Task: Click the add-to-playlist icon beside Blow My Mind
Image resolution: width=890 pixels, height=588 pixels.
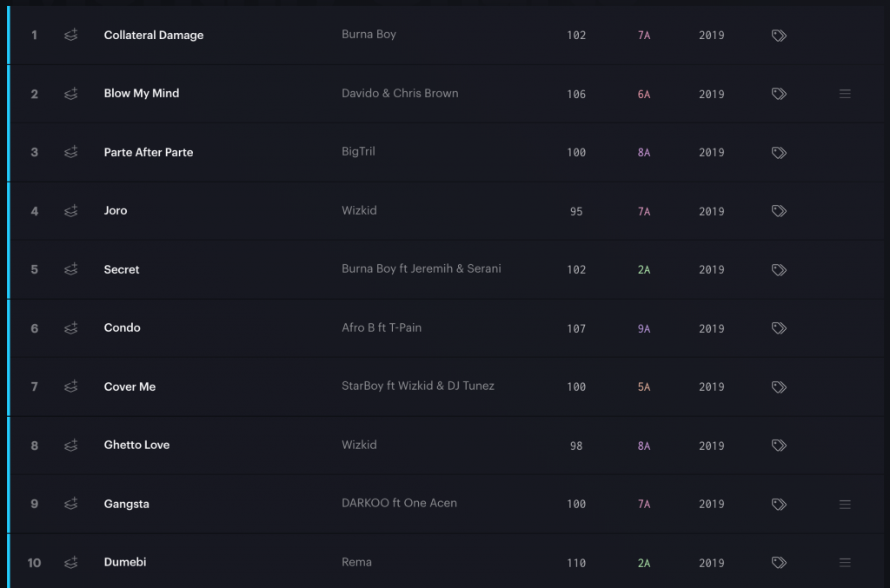Action: 71,94
